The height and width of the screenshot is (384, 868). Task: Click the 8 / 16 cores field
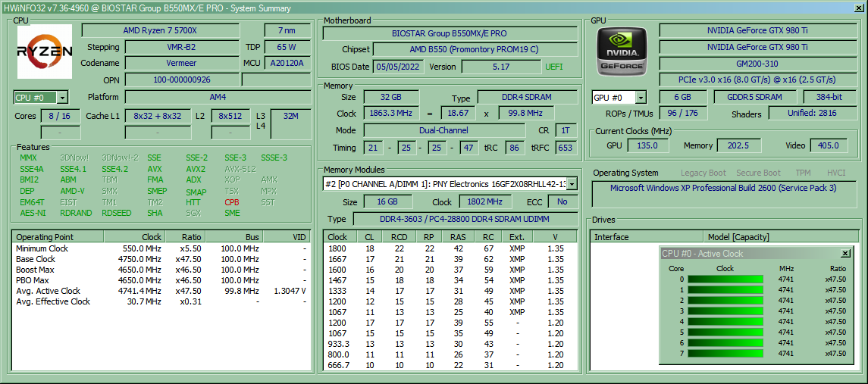pos(59,116)
